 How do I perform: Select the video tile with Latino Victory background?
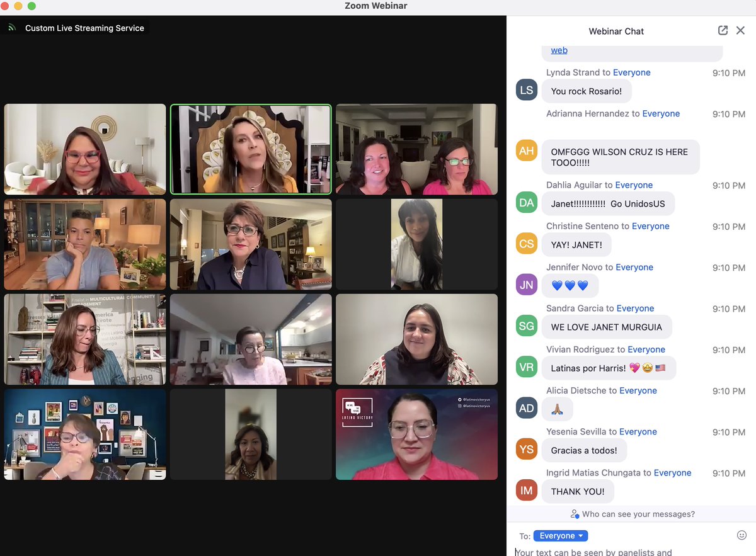coord(416,434)
